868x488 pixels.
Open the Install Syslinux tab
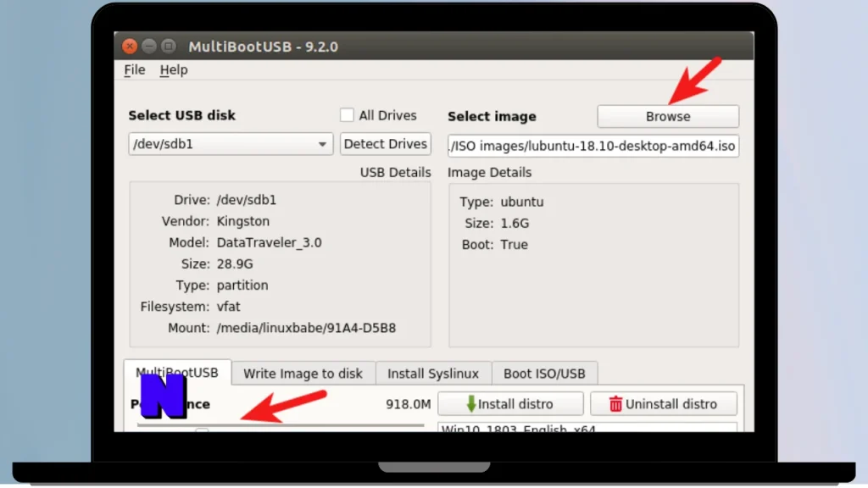pyautogui.click(x=433, y=374)
